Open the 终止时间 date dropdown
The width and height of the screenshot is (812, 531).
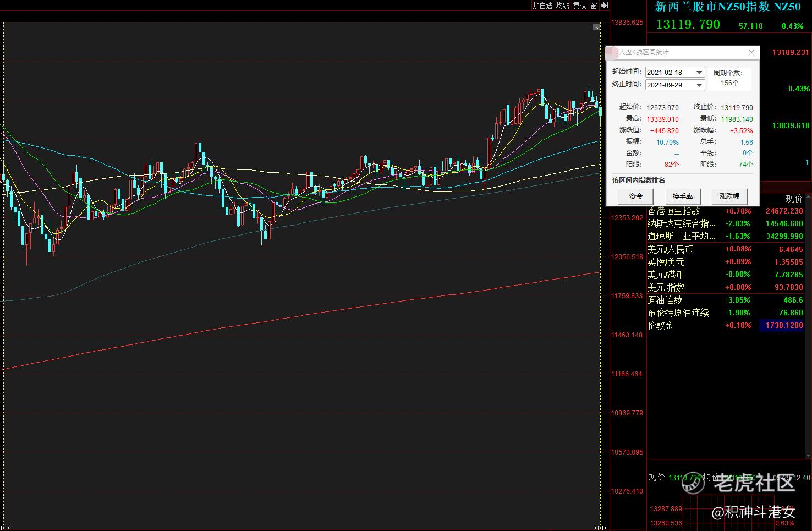click(x=699, y=85)
